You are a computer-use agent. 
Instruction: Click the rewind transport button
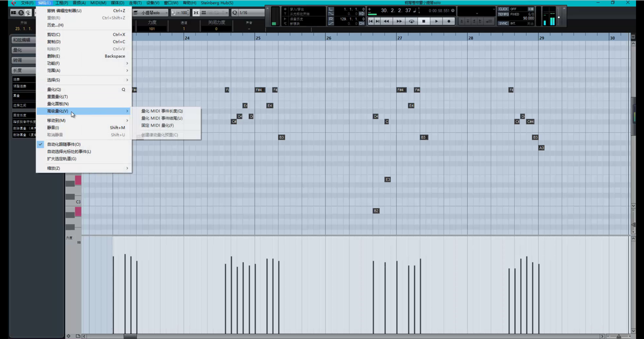386,21
